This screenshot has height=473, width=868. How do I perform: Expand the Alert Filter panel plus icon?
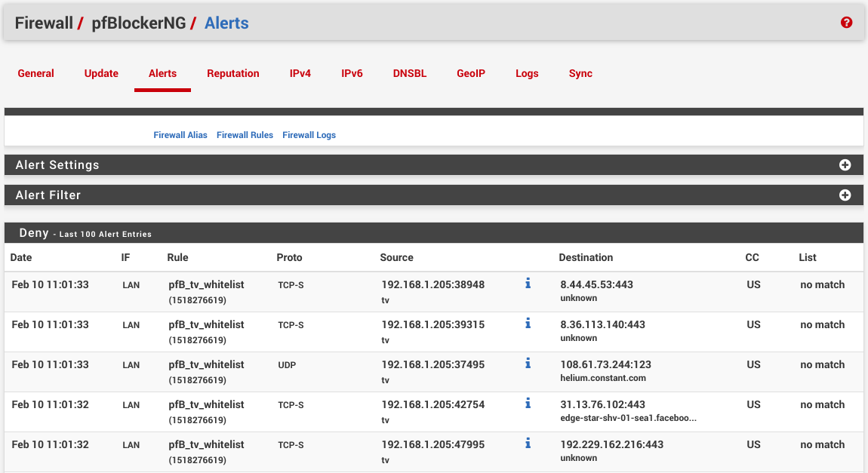coord(845,195)
